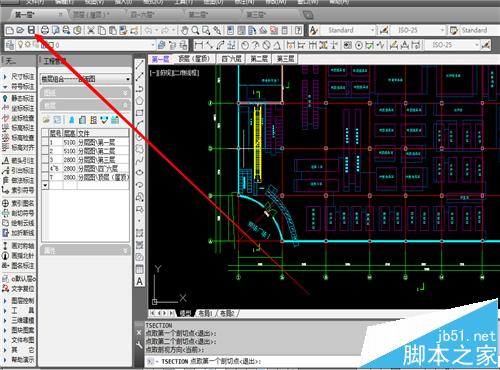Click the Linear dimension icon

(199, 45)
